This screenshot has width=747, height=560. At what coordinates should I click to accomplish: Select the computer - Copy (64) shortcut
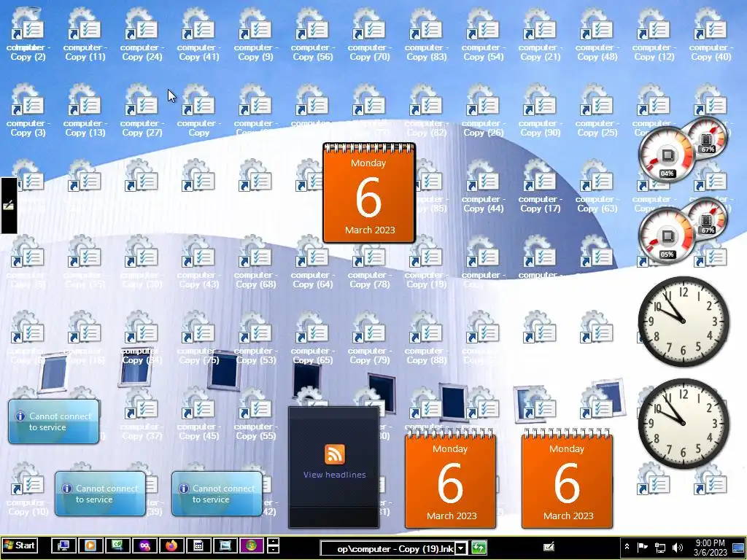coord(312,262)
